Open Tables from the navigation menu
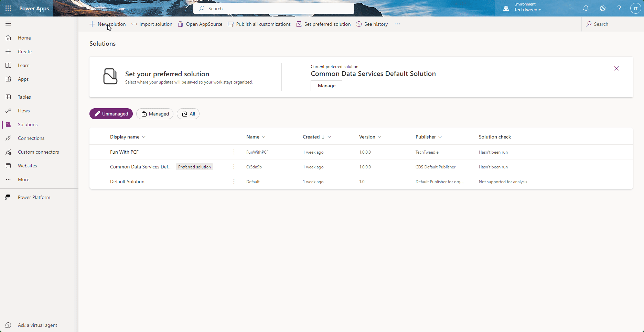The image size is (644, 332). [x=24, y=97]
